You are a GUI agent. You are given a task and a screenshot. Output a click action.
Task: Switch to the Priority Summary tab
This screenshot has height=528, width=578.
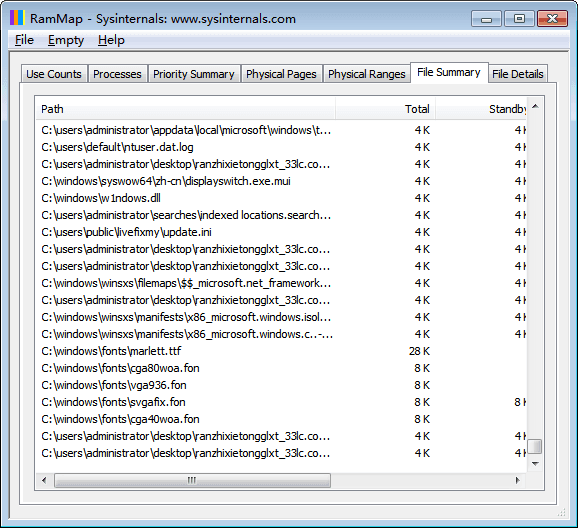tap(194, 74)
